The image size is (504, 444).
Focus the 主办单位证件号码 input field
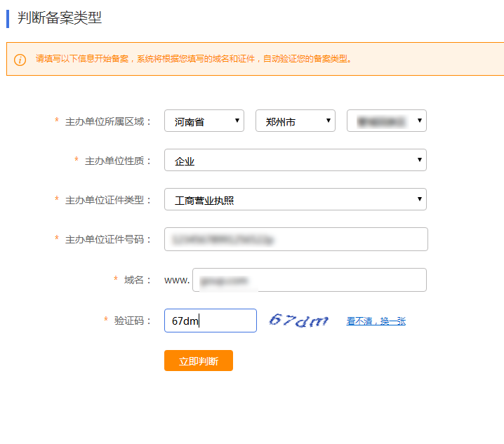[x=296, y=239]
